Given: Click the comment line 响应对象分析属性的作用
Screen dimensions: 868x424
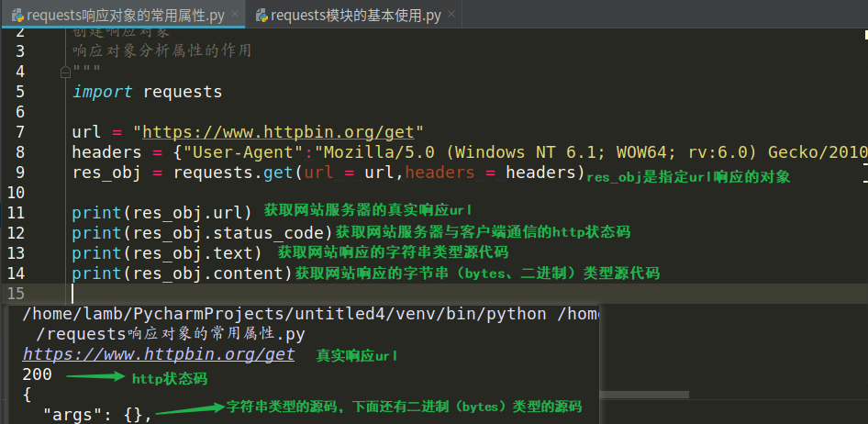Looking at the screenshot, I should pos(162,51).
